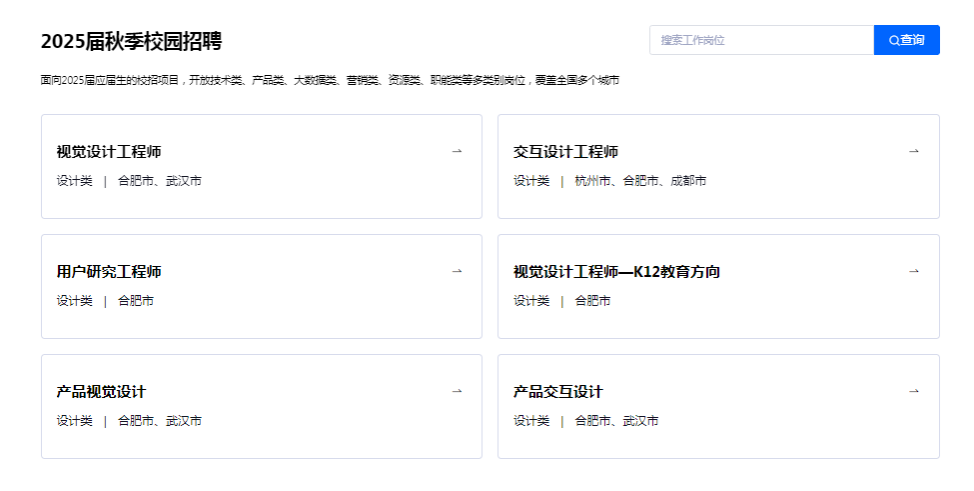Click the arrow icon on 视觉设计工程师 card
This screenshot has height=491, width=974.
(x=457, y=151)
